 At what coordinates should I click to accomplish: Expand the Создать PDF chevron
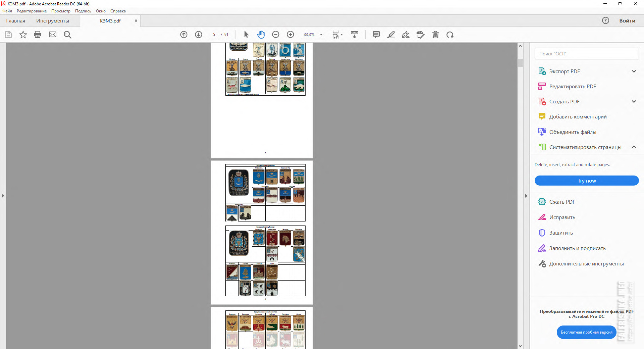click(634, 101)
